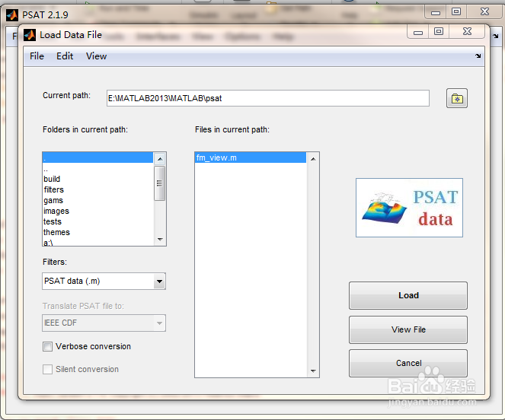Minimize the Load Data File window

[418, 32]
